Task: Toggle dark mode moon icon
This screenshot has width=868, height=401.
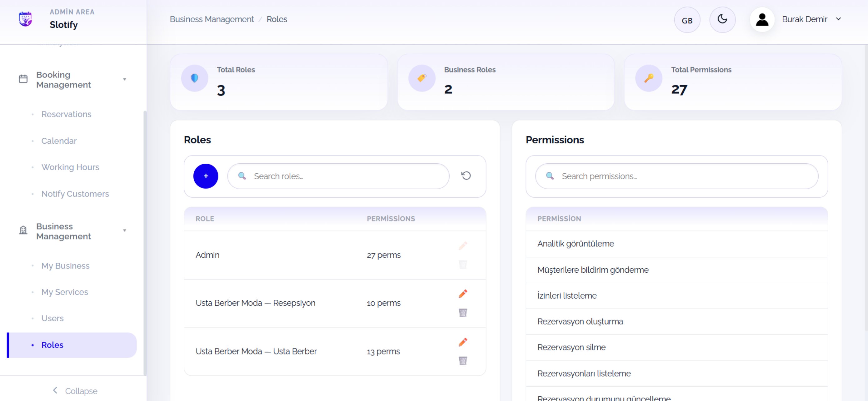Action: coord(722,20)
